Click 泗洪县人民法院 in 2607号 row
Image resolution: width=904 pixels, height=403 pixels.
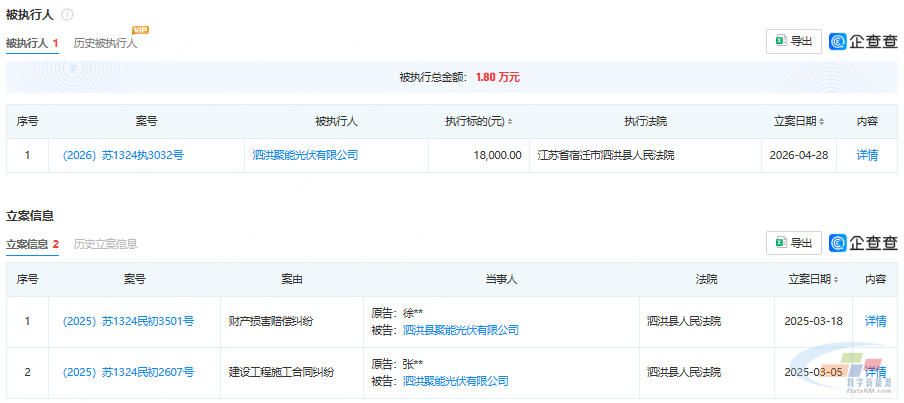(684, 372)
